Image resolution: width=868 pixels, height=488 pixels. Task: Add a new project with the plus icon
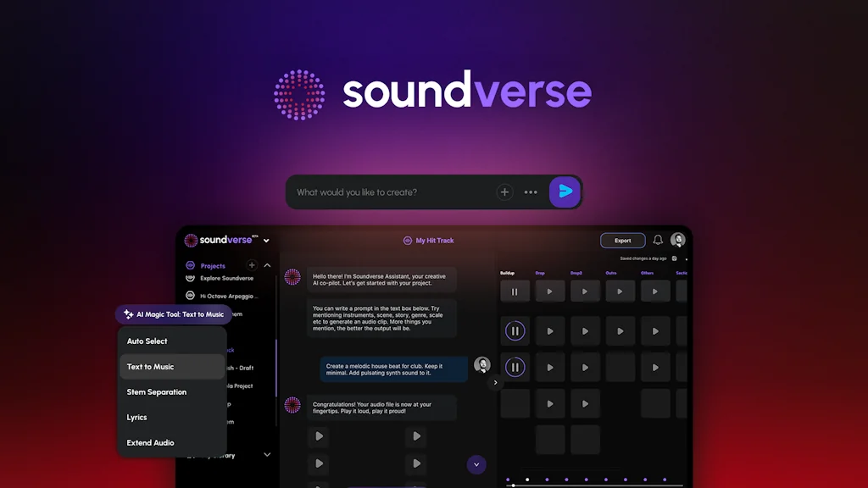(x=251, y=263)
